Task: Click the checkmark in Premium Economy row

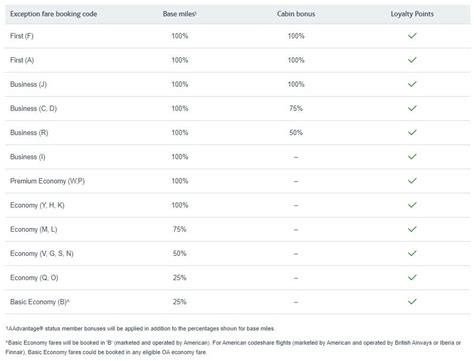Action: pyautogui.click(x=412, y=181)
